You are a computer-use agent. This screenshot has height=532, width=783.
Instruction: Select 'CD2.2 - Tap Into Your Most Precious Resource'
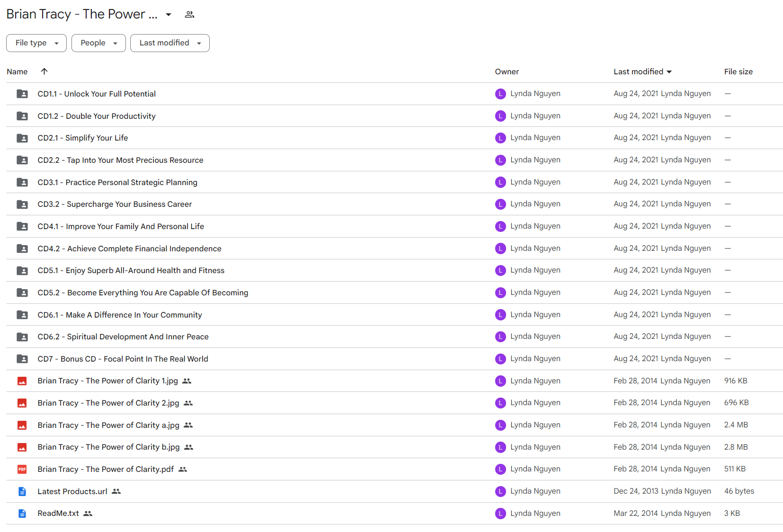pos(121,160)
